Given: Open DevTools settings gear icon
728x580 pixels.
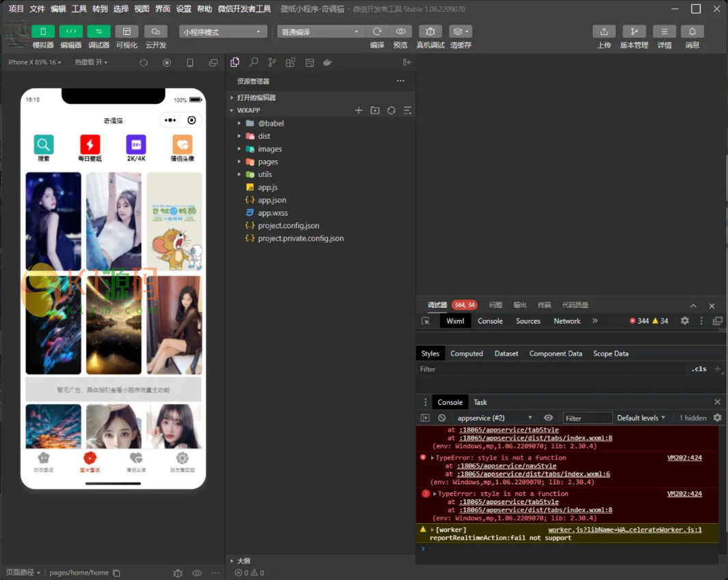Looking at the screenshot, I should pyautogui.click(x=684, y=321).
